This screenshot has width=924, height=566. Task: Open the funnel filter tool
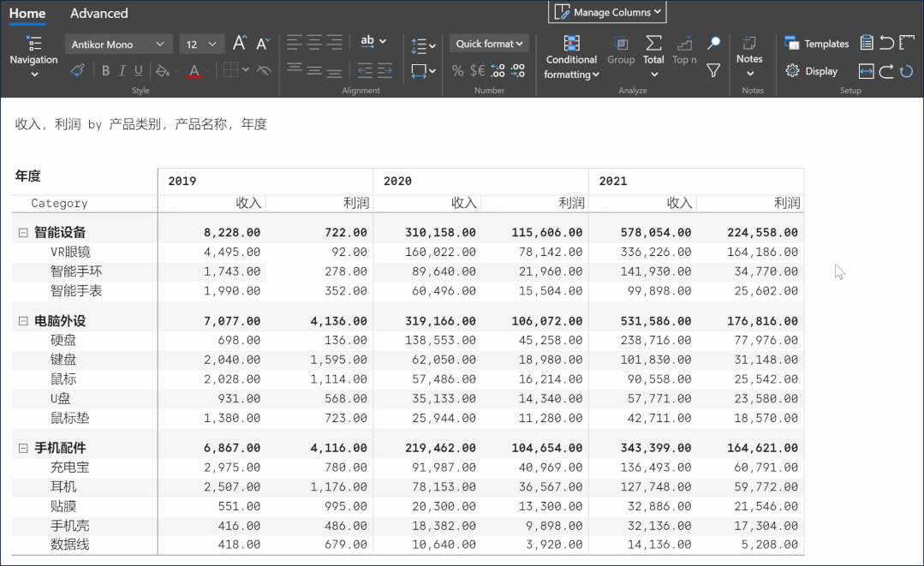point(713,71)
